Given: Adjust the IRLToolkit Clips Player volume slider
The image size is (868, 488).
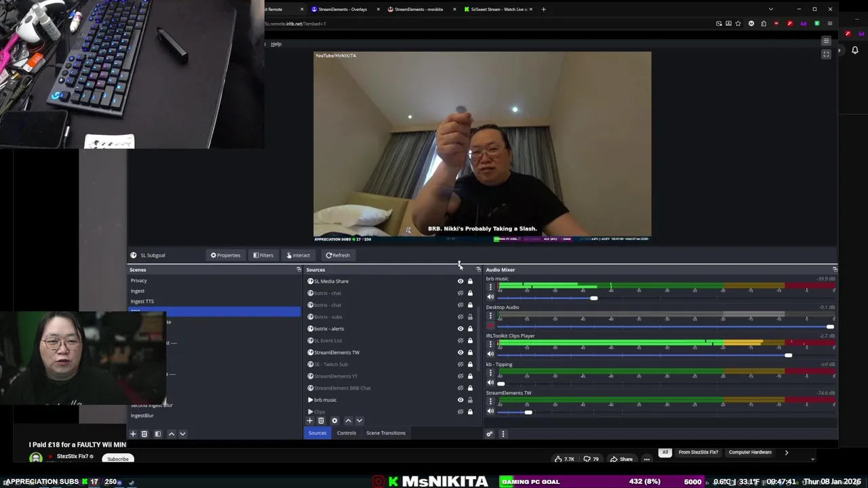Looking at the screenshot, I should [788, 355].
